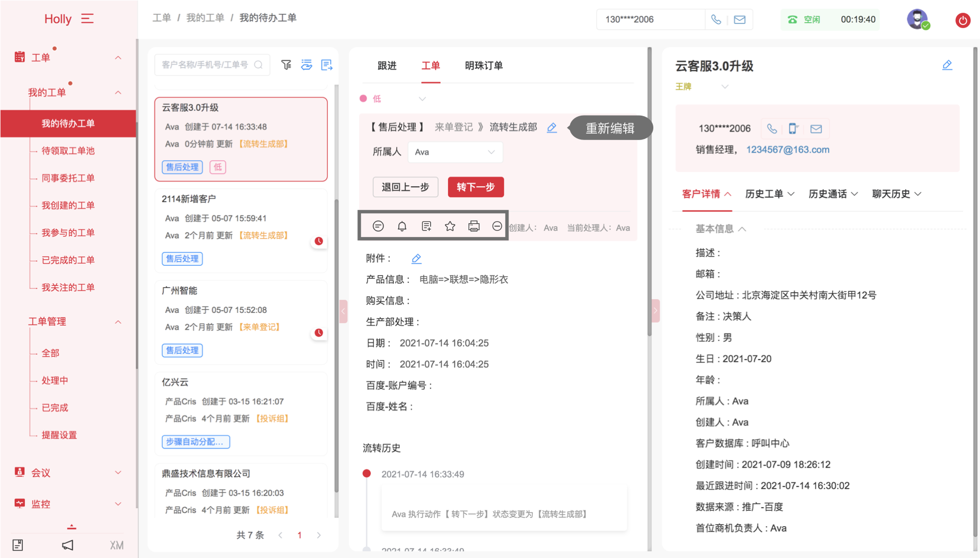
Task: Click the bell reminder icon in ticket toolbar
Action: (402, 226)
